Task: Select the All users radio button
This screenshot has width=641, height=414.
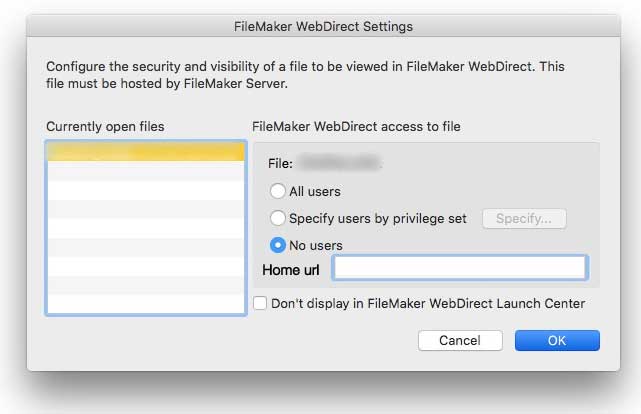Action: coord(277,191)
